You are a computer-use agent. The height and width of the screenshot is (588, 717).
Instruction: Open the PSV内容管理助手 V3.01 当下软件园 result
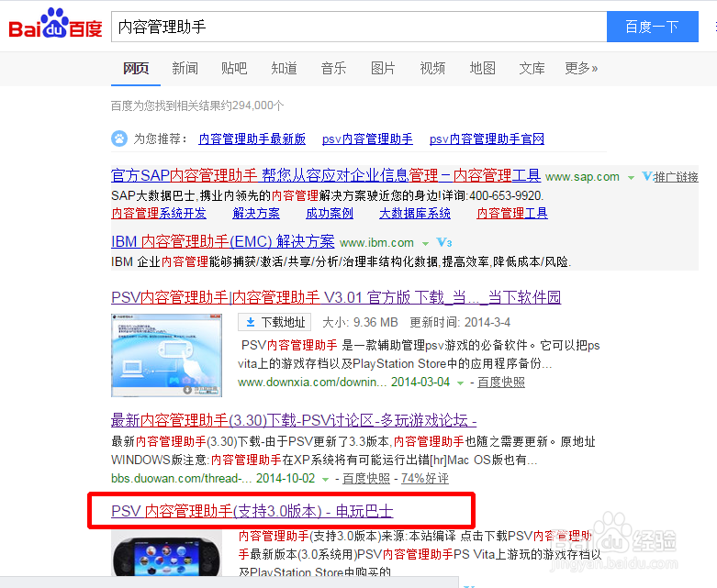[336, 297]
